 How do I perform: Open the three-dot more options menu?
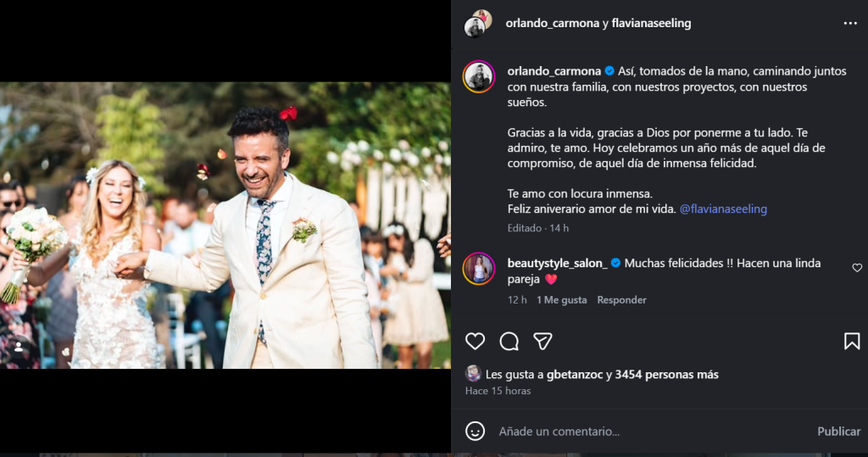pos(850,24)
